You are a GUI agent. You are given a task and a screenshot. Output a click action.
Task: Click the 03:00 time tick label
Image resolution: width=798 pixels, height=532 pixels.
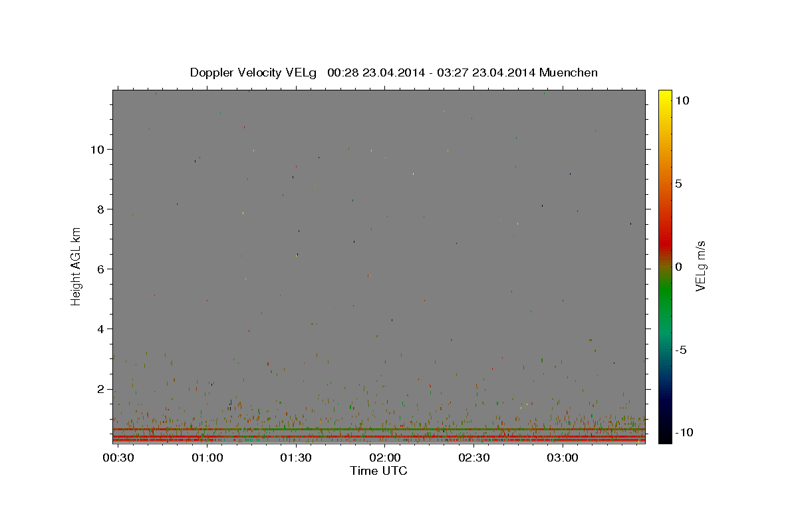[563, 458]
